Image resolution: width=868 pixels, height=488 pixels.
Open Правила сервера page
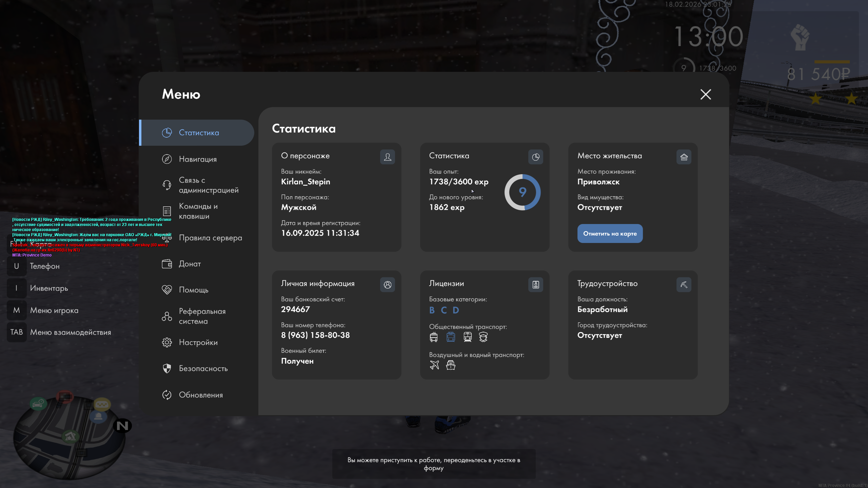pos(210,238)
